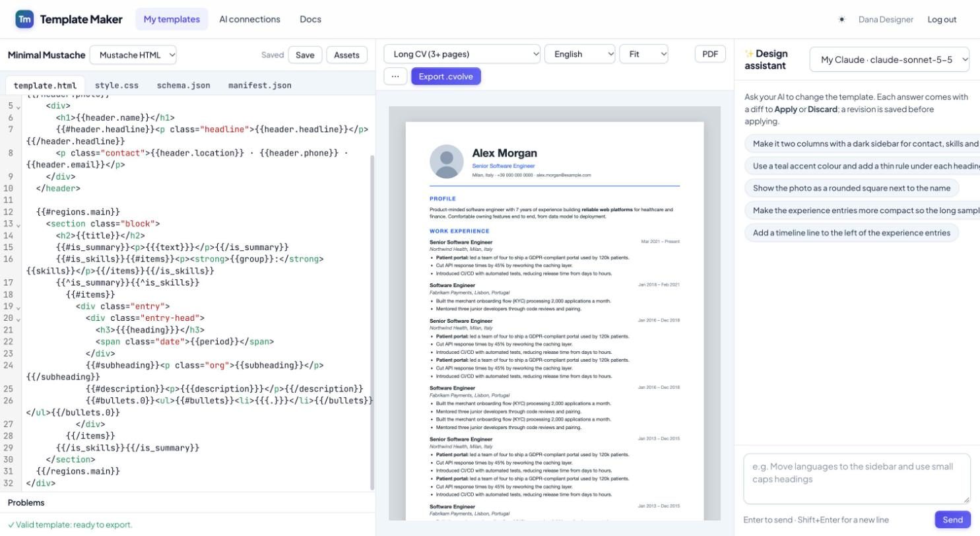Pick the compact experience entries suggestion
Screen dimensions: 980x536
[x=863, y=211]
